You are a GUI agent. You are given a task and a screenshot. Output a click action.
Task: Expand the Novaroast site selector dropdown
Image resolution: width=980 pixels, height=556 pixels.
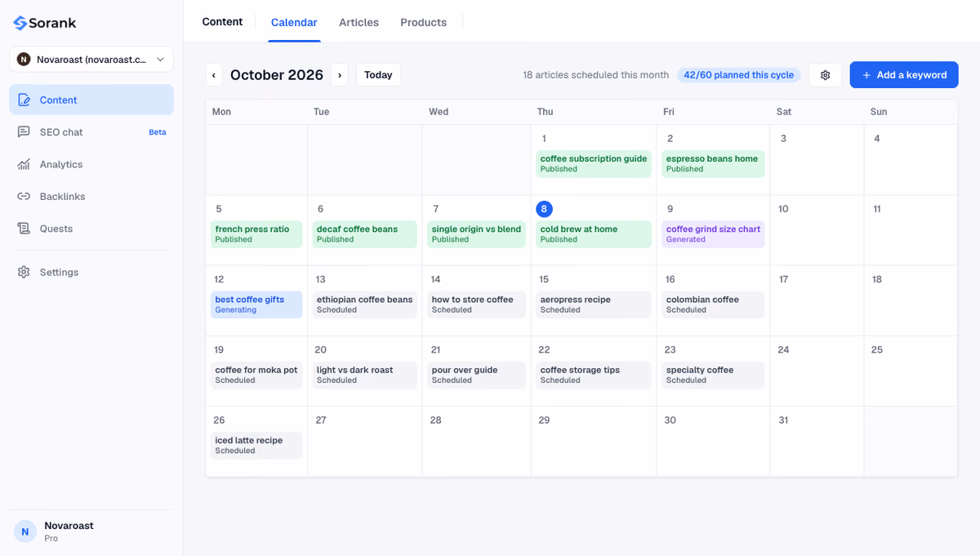click(x=91, y=60)
